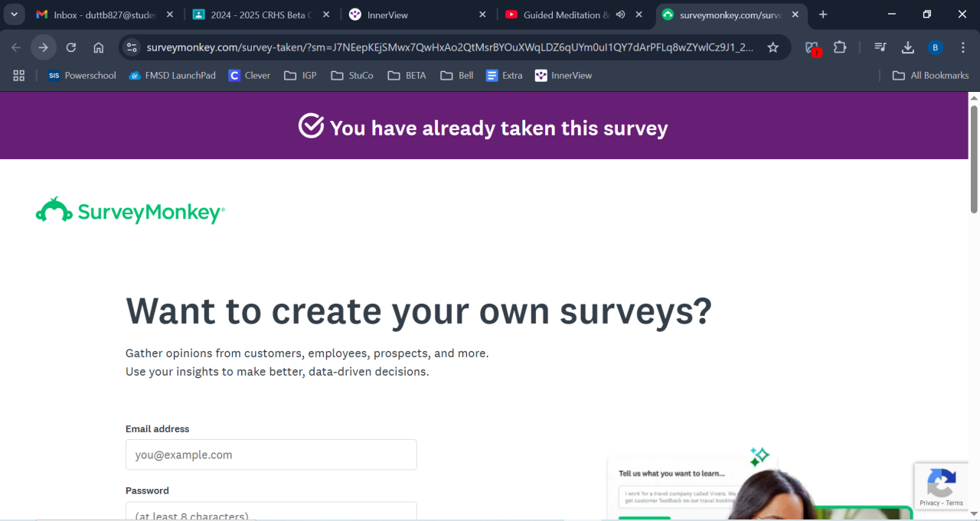Open the Powerschool bookmark

pos(82,76)
